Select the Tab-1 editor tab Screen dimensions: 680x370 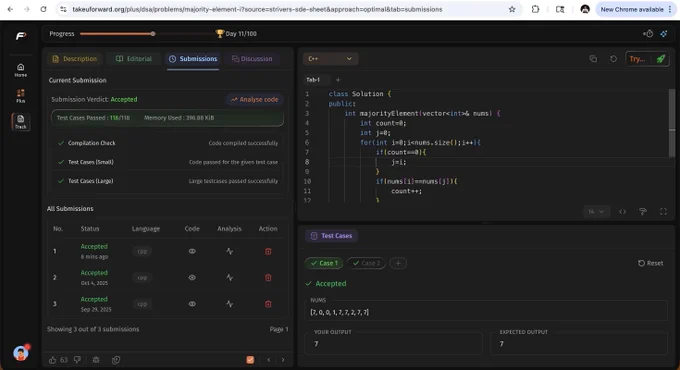[313, 80]
